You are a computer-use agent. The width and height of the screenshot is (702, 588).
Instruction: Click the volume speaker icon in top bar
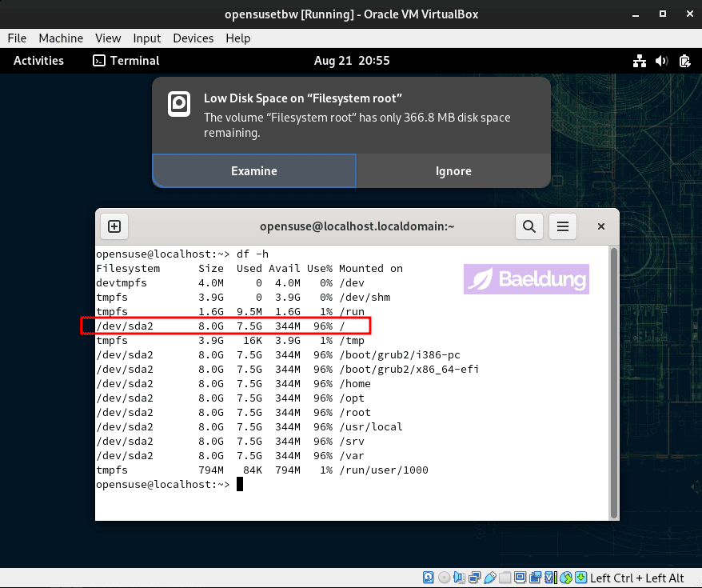point(661,61)
